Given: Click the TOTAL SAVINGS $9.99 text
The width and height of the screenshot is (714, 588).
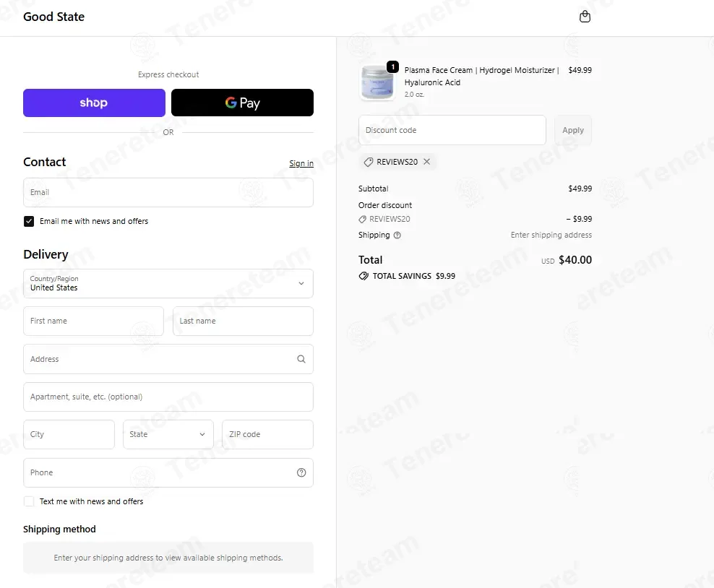Looking at the screenshot, I should click(413, 276).
